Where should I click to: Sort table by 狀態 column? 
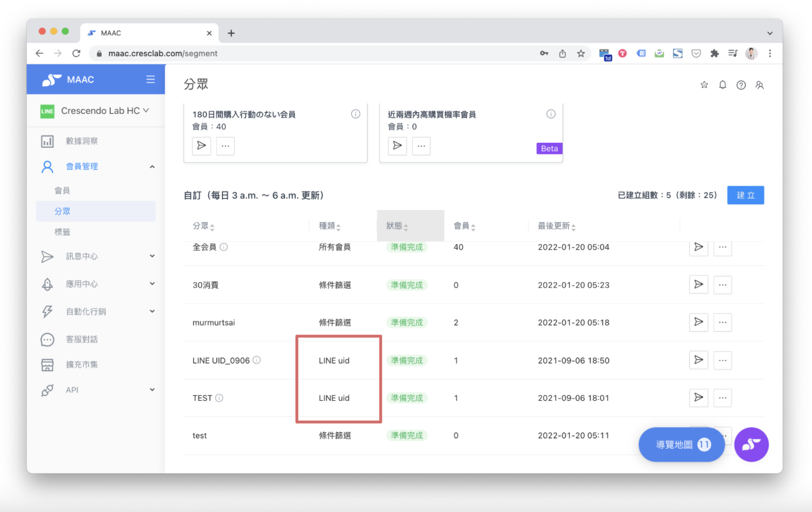click(397, 226)
